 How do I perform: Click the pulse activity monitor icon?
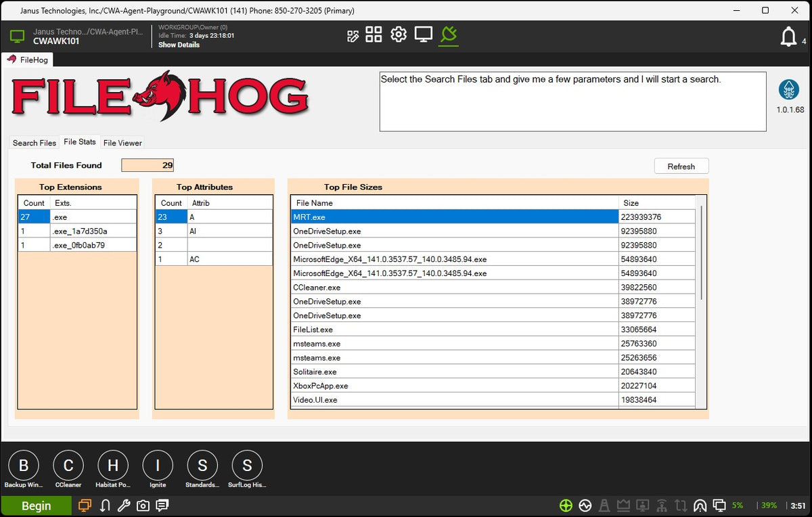(x=585, y=505)
